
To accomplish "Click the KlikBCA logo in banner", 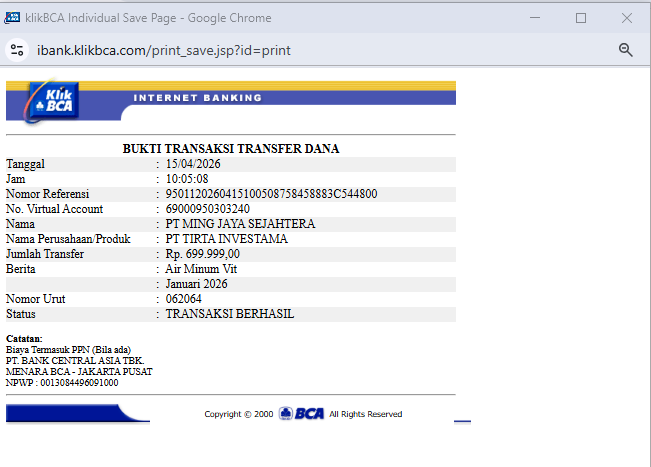I will [x=53, y=102].
